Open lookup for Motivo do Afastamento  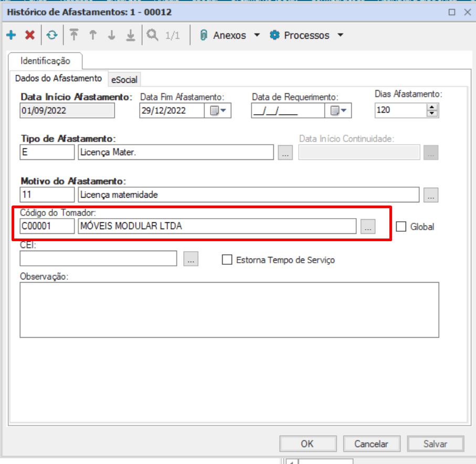pyautogui.click(x=431, y=195)
